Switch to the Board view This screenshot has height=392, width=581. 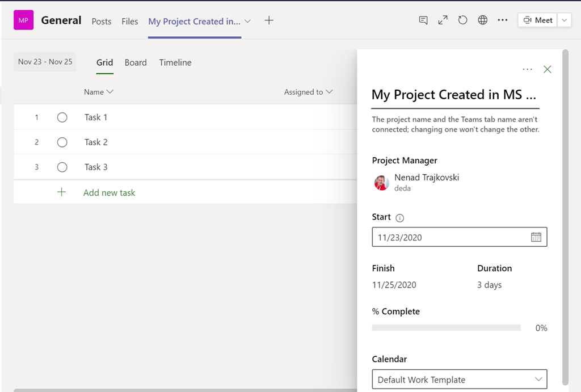pyautogui.click(x=136, y=62)
